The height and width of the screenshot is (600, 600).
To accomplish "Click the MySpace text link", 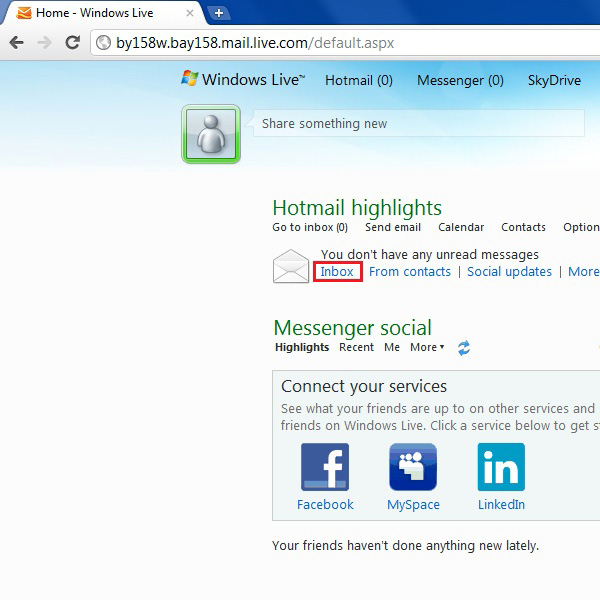I will click(413, 505).
